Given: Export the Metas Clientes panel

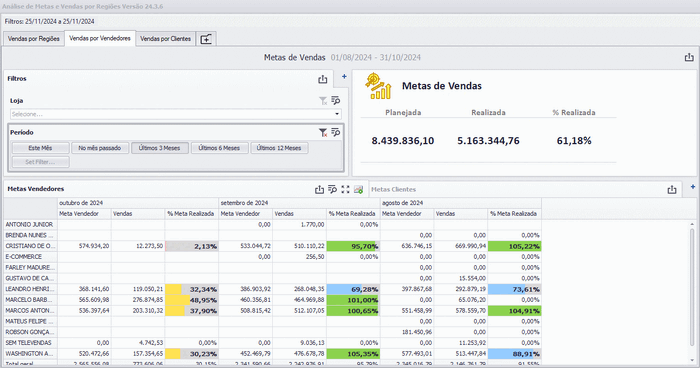Looking at the screenshot, I should (x=671, y=189).
